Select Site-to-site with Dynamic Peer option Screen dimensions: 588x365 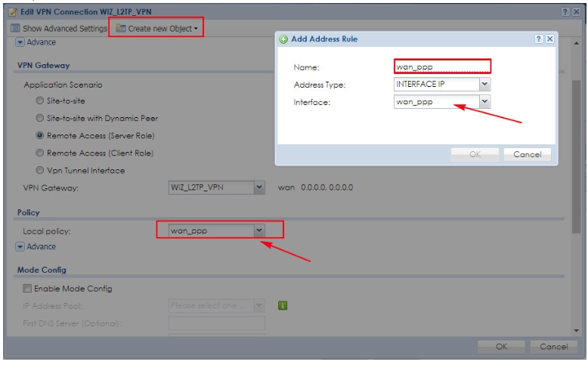[x=40, y=118]
